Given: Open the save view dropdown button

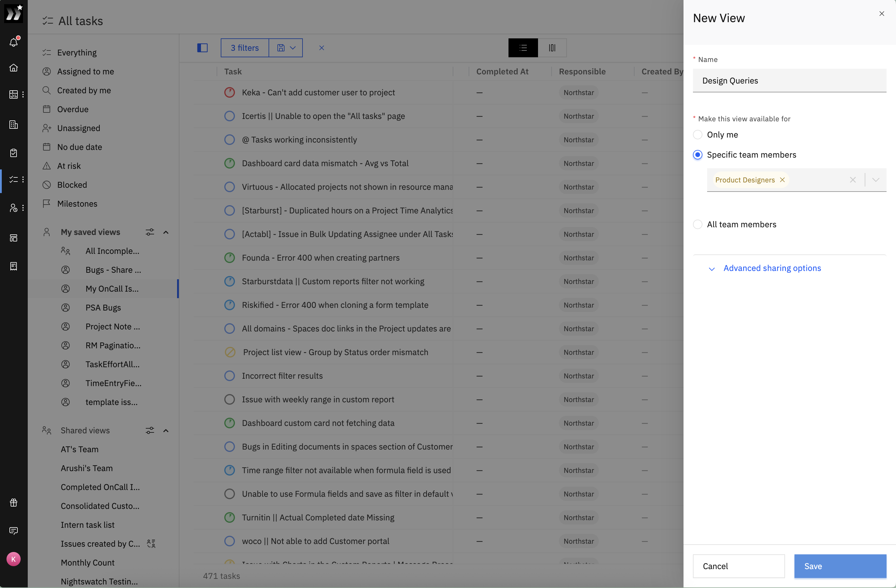Looking at the screenshot, I should coord(286,48).
